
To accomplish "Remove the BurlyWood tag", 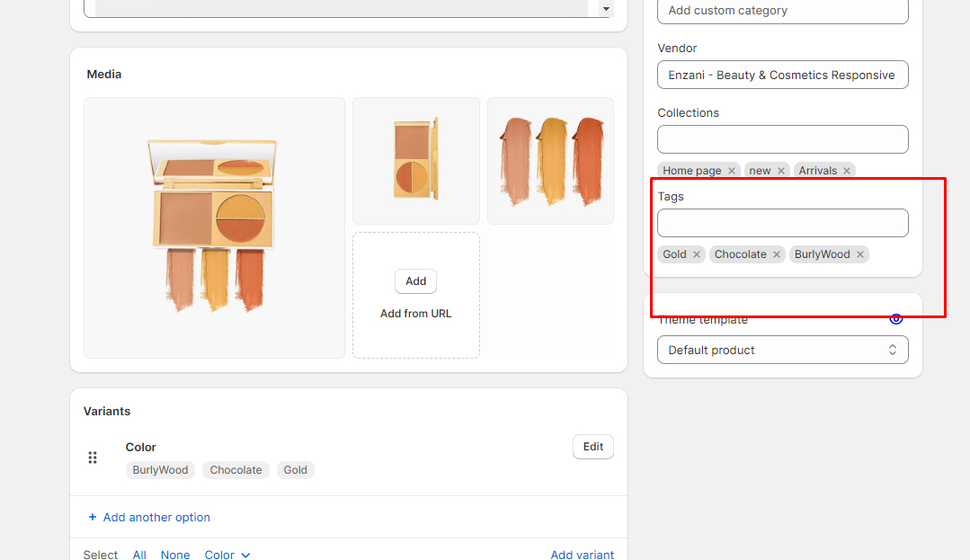I will tap(860, 254).
